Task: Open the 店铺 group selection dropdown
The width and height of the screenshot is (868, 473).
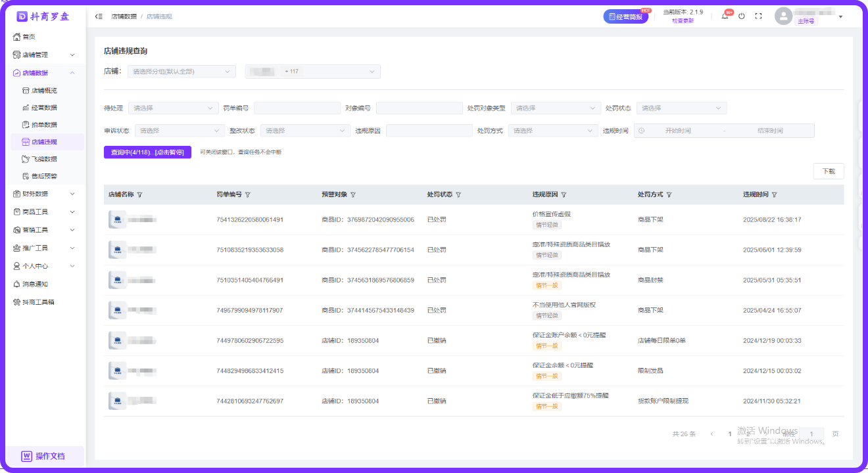Action: [x=181, y=72]
